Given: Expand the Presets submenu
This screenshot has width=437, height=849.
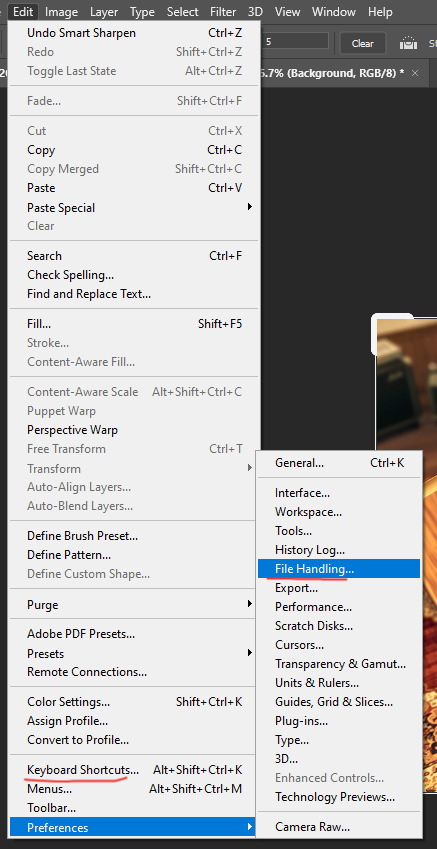Looking at the screenshot, I should click(134, 654).
